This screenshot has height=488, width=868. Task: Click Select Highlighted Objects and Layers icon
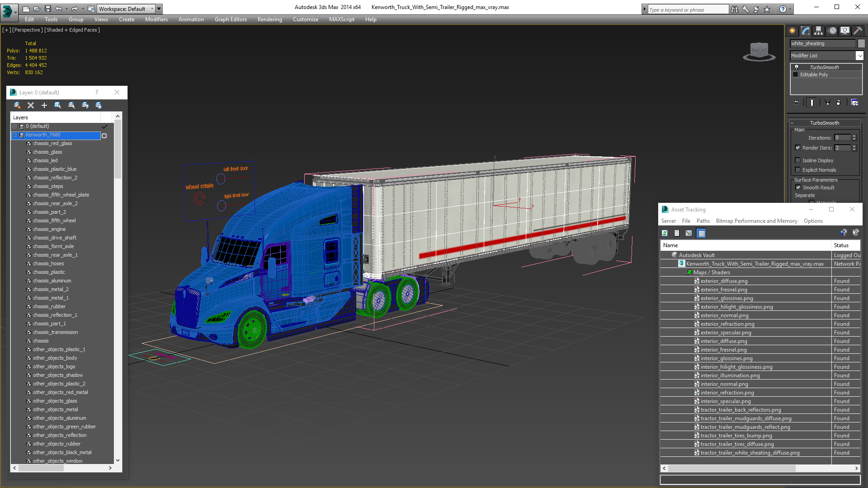(58, 105)
